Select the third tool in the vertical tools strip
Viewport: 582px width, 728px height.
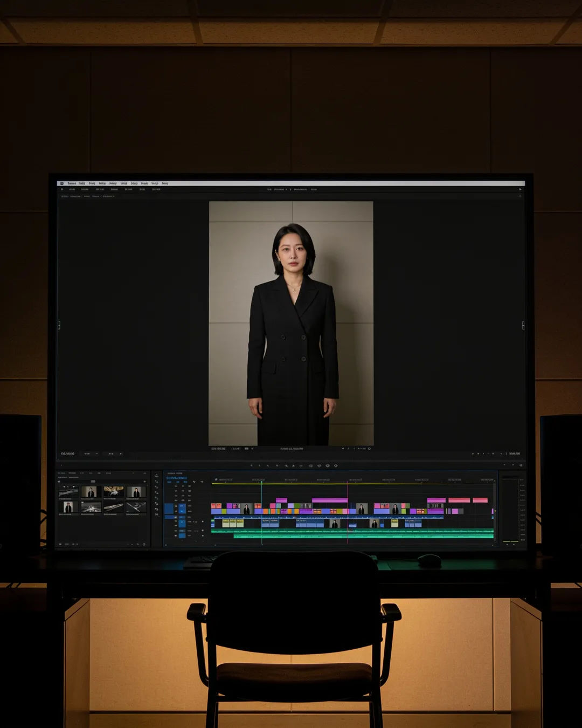tap(157, 487)
